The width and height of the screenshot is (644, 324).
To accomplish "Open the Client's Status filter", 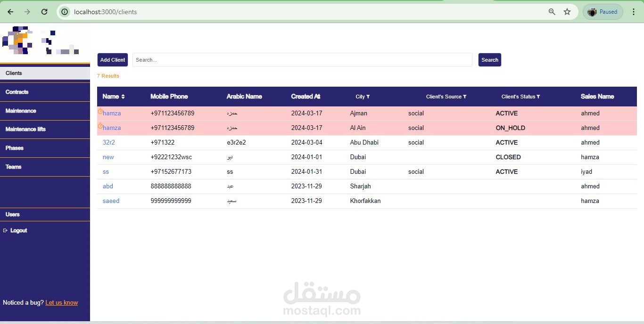I will click(x=539, y=97).
